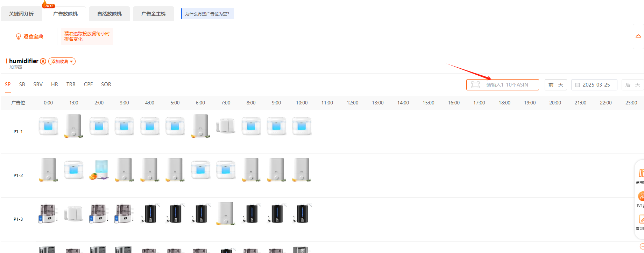Screen dimensions: 644x253
Task: Click the 12:00 time column header
Action: 352,103
